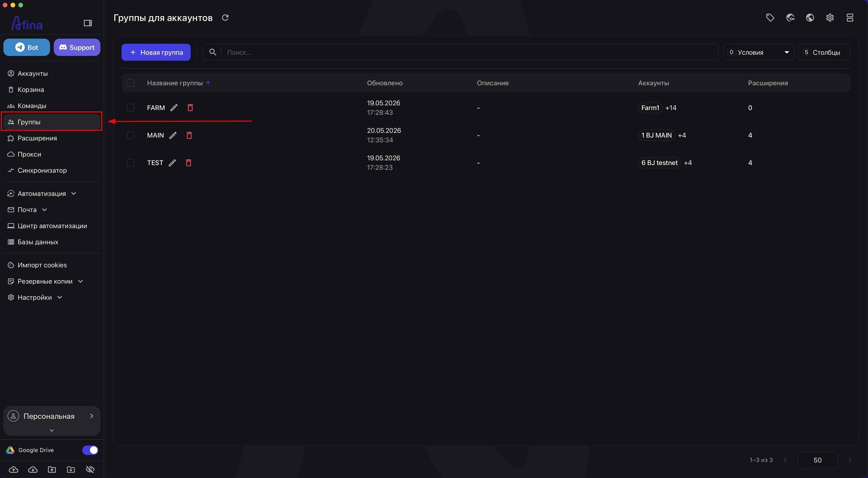Open Центр автоматизации in sidebar
Viewport: 868px width, 478px height.
pos(52,226)
